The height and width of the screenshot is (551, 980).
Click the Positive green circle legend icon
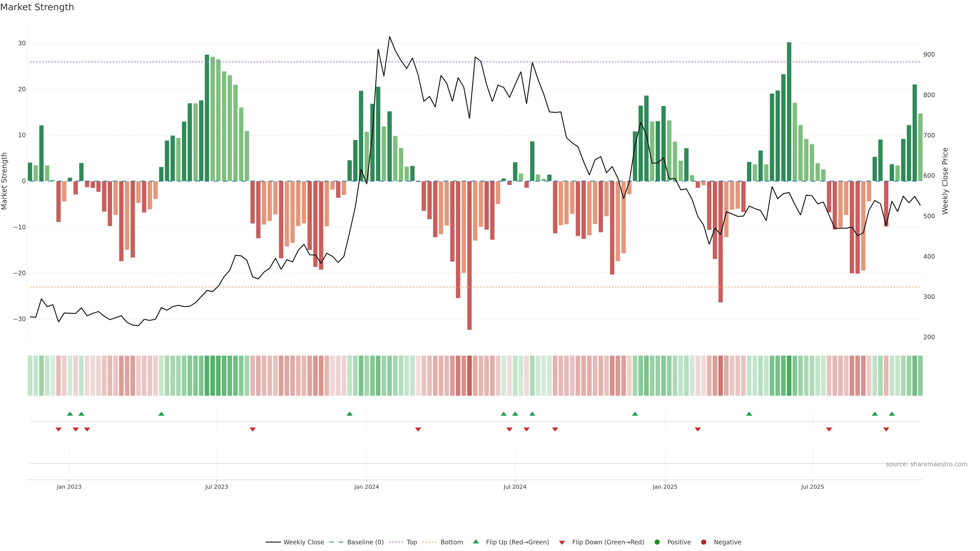(657, 542)
